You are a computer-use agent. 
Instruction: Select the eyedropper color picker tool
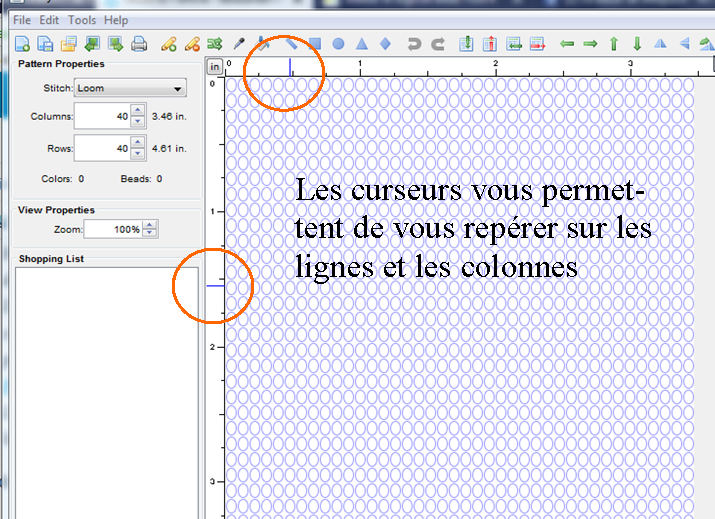[x=239, y=43]
